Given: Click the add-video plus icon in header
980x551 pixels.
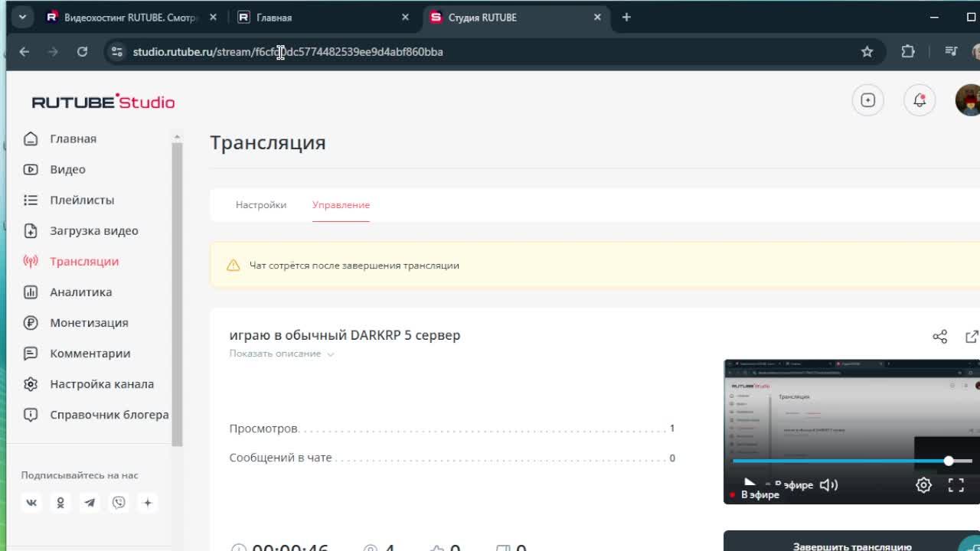Looking at the screenshot, I should (x=868, y=100).
